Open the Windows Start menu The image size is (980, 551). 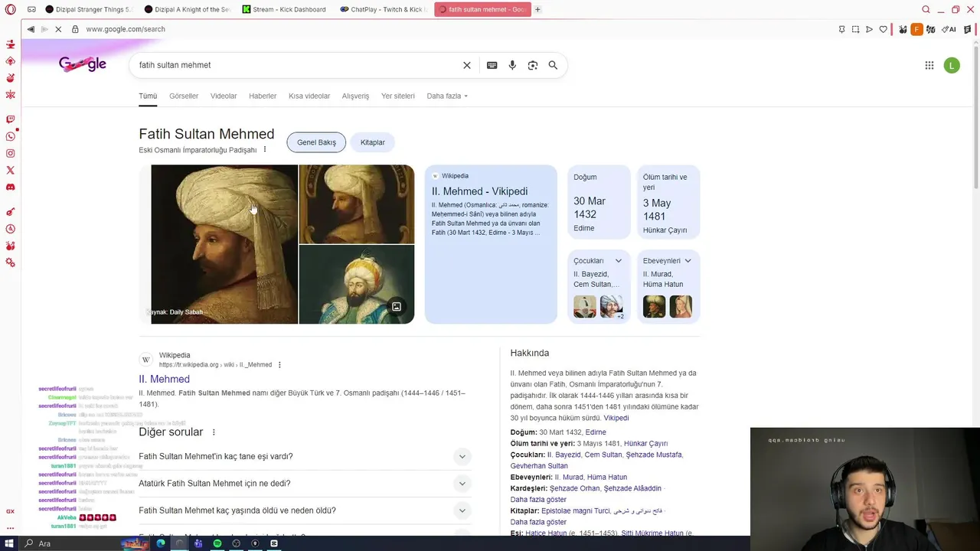[10, 543]
